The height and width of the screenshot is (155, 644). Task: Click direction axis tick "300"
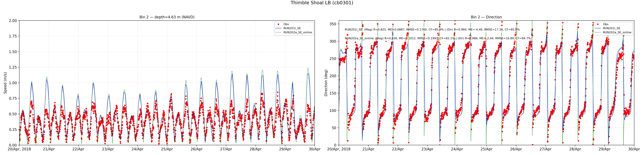point(333,41)
